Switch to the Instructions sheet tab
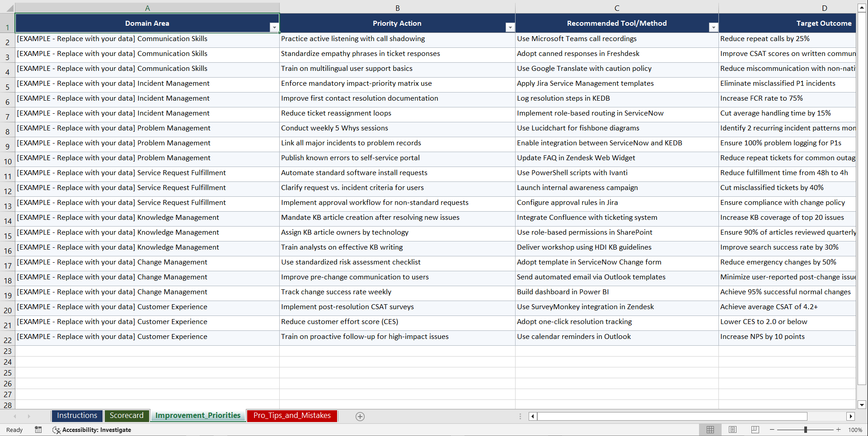This screenshot has width=868, height=436. point(77,416)
